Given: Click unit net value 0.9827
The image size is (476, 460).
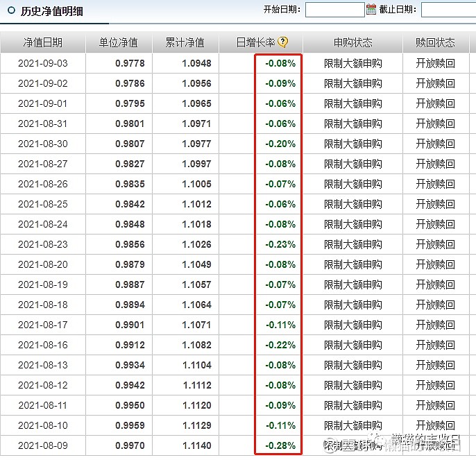Looking at the screenshot, I should tap(130, 164).
